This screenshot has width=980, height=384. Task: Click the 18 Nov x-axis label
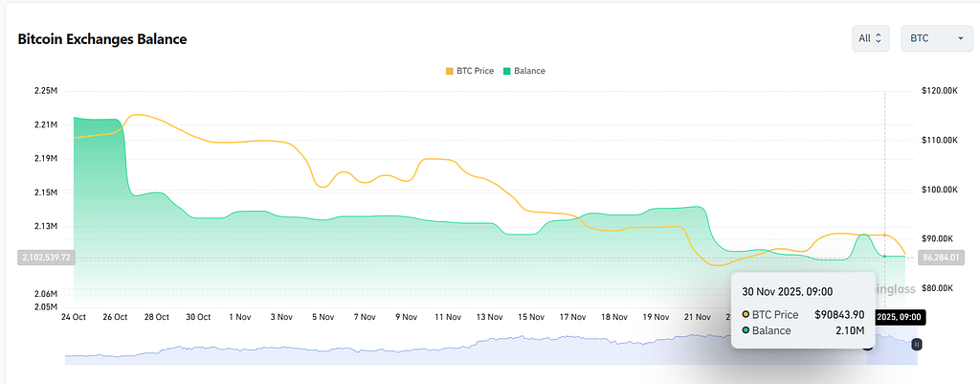613,317
